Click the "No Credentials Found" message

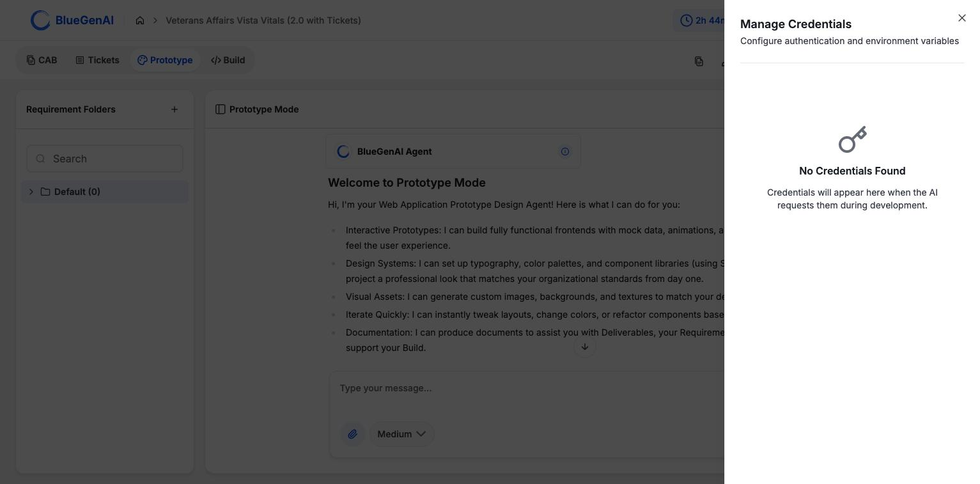click(x=852, y=171)
